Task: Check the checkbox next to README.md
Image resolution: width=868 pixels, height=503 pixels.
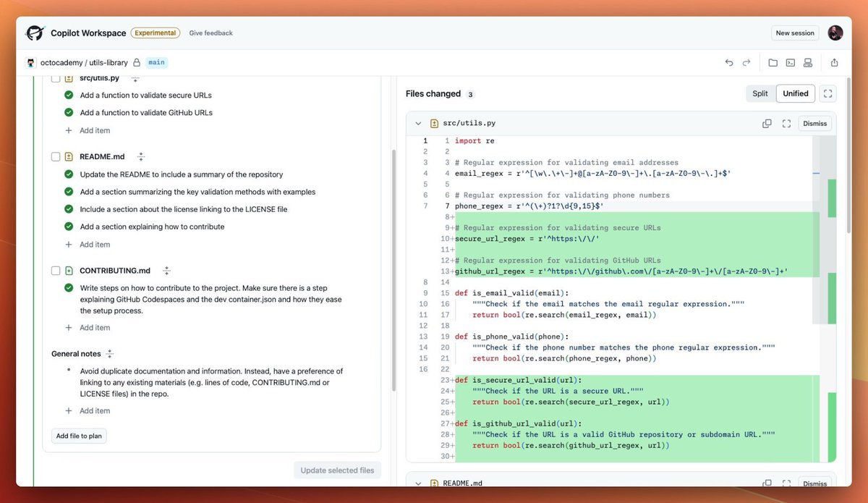Action: 55,156
